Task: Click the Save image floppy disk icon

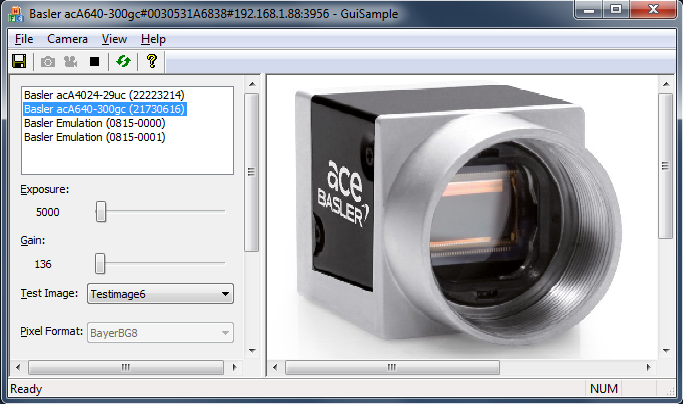Action: coord(19,61)
